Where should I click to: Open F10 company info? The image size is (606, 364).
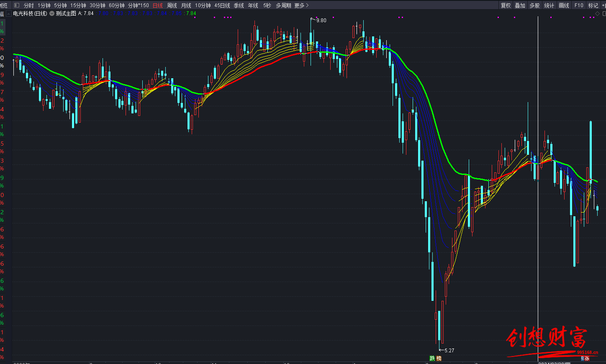click(x=579, y=5)
